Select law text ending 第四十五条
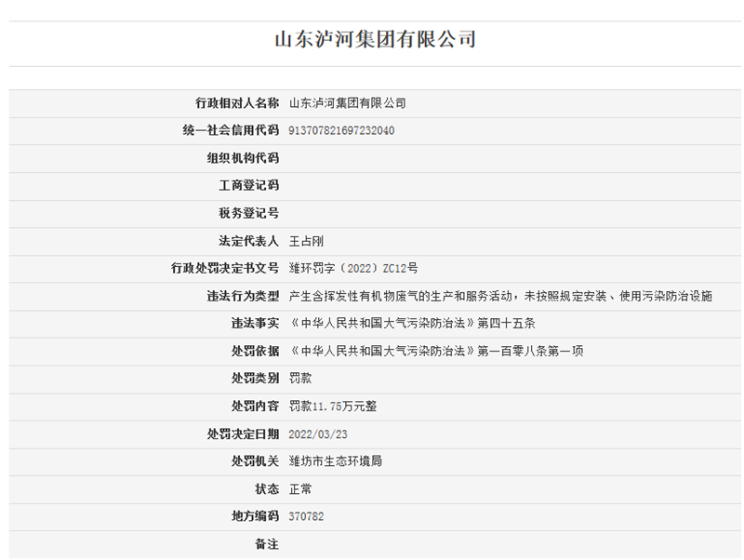This screenshot has height=560, width=744. (x=412, y=324)
